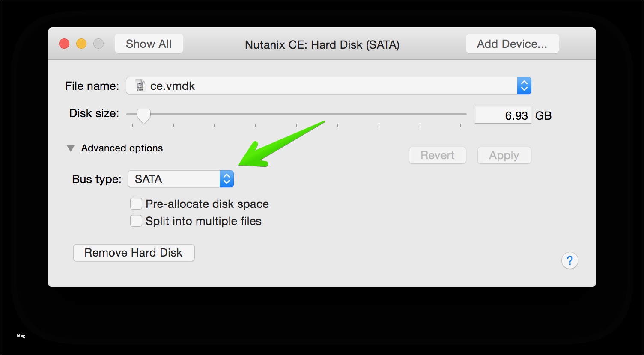Minimize the window with the yellow button
The width and height of the screenshot is (644, 355).
tap(81, 44)
